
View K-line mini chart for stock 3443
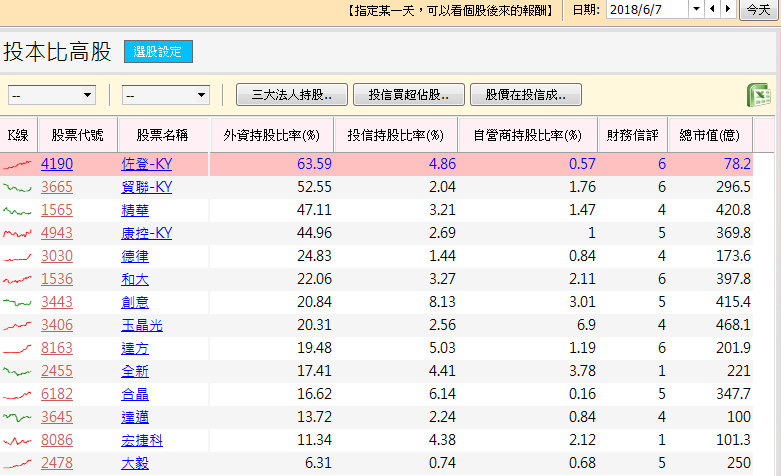17,302
